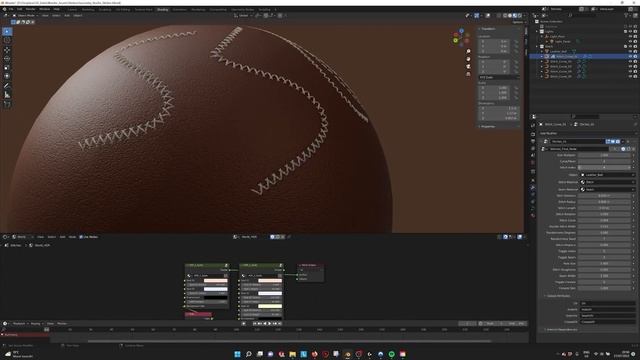Hide the selected Stitch_Curve object via eye icon
The width and height of the screenshot is (640, 360).
click(x=630, y=56)
